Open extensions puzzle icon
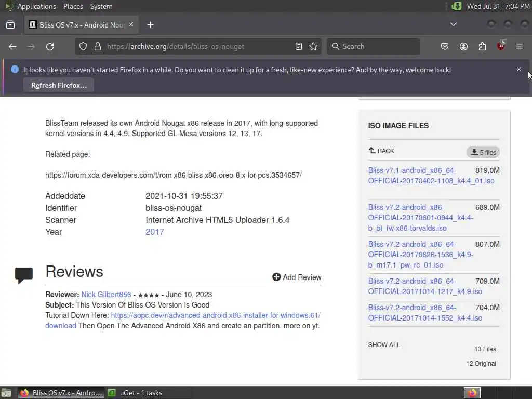This screenshot has height=399, width=532. pos(482,46)
